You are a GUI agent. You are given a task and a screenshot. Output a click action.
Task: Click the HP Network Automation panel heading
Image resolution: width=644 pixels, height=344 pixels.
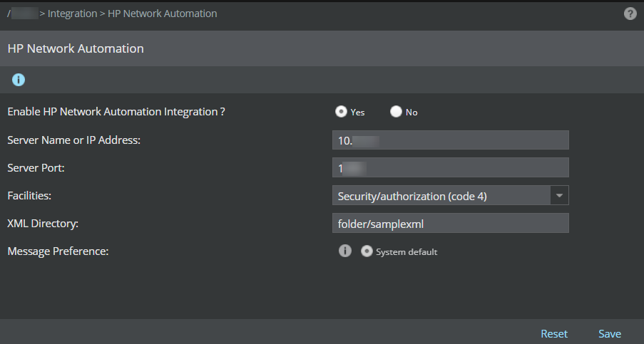click(x=76, y=48)
